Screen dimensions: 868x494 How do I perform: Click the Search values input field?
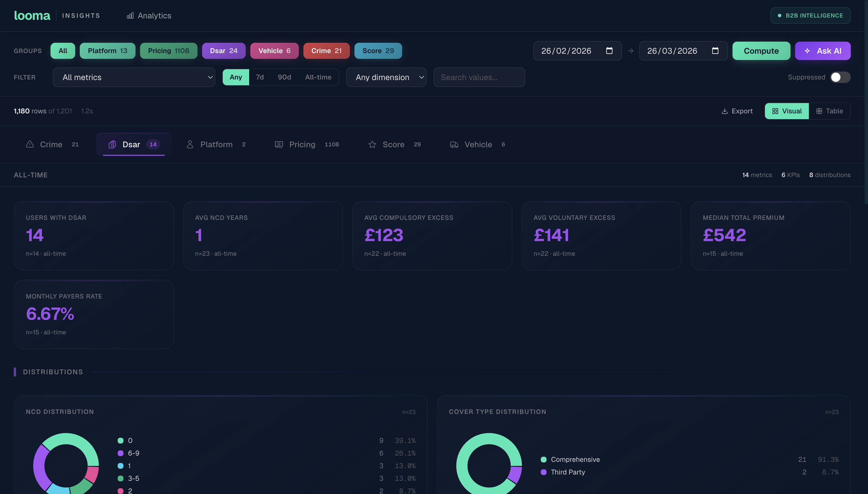click(479, 77)
